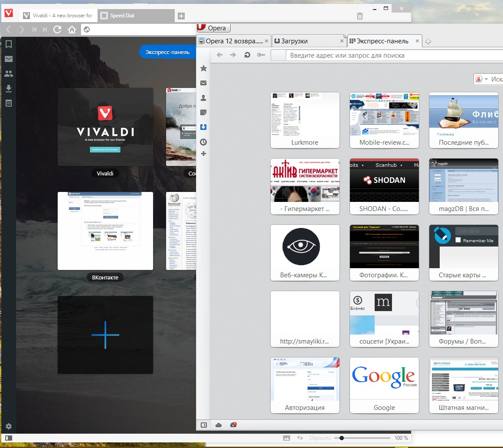Open ВКонтакте speed dial thumbnail
503x448 pixels.
(105, 231)
